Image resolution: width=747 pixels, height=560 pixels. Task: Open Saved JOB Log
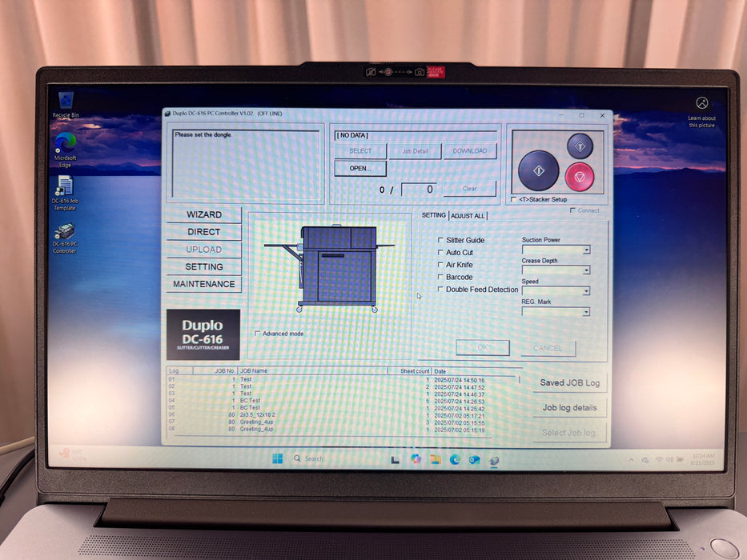coord(570,382)
